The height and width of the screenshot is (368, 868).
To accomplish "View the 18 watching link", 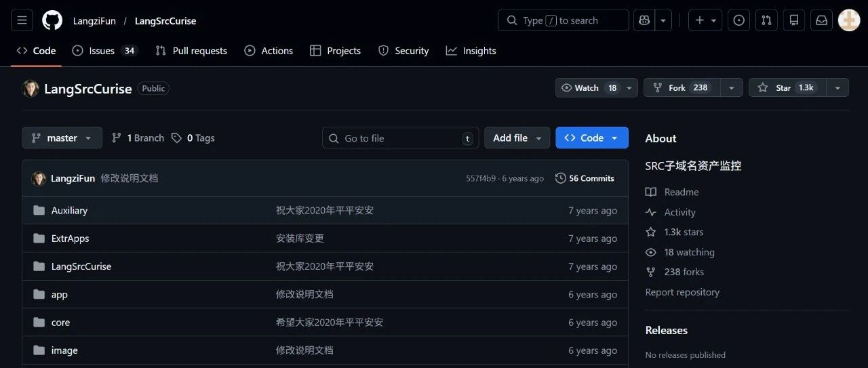I will 680,252.
